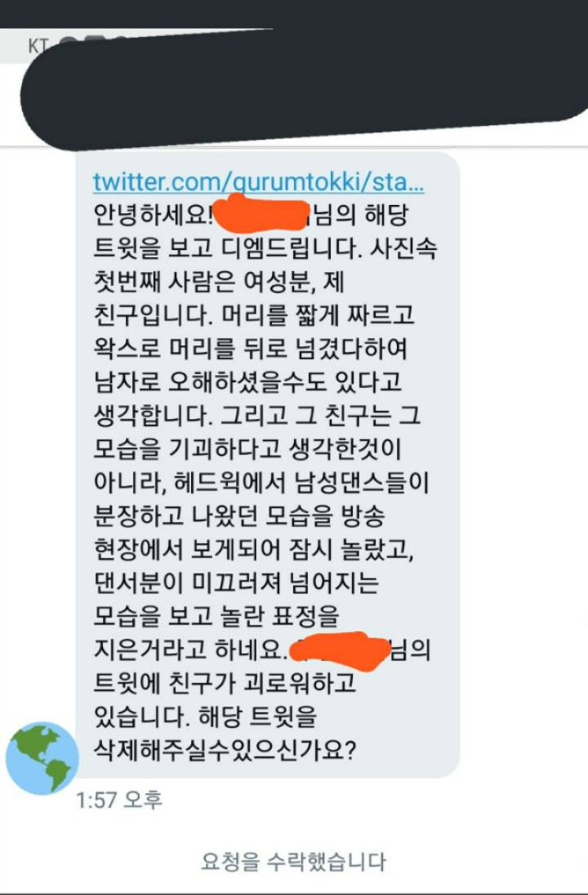Click the line 왁스로 머리를 뒤로 넘겼다하여
Viewport: 588px width, 895px height.
point(250,347)
